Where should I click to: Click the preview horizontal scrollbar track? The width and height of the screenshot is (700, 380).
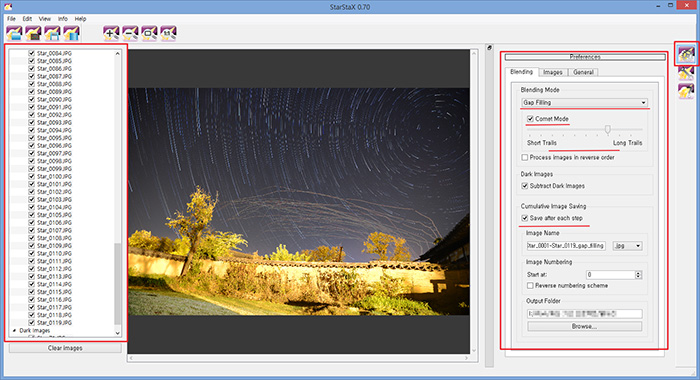[299, 358]
